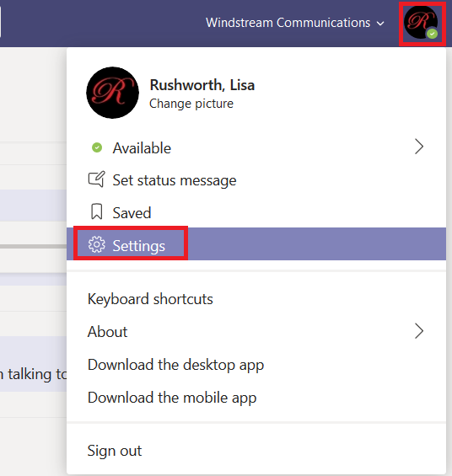452x476 pixels.
Task: Select the Available menu entry
Action: click(256, 147)
